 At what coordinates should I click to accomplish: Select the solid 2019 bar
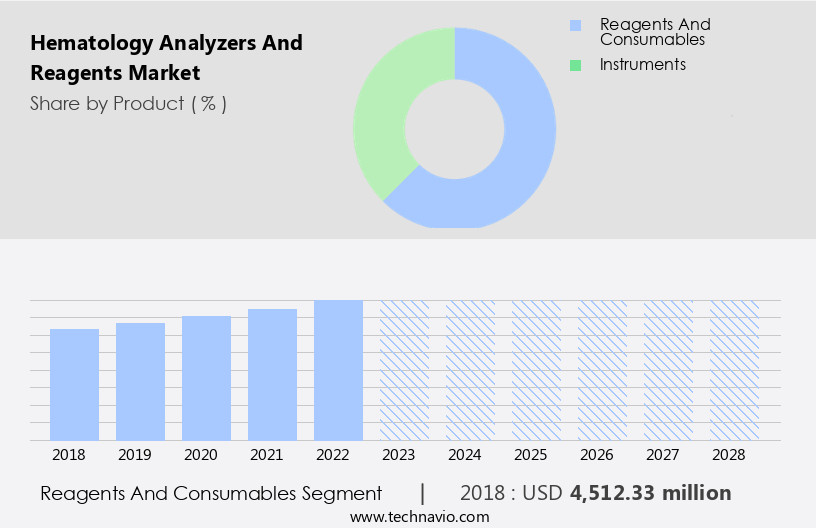[140, 382]
